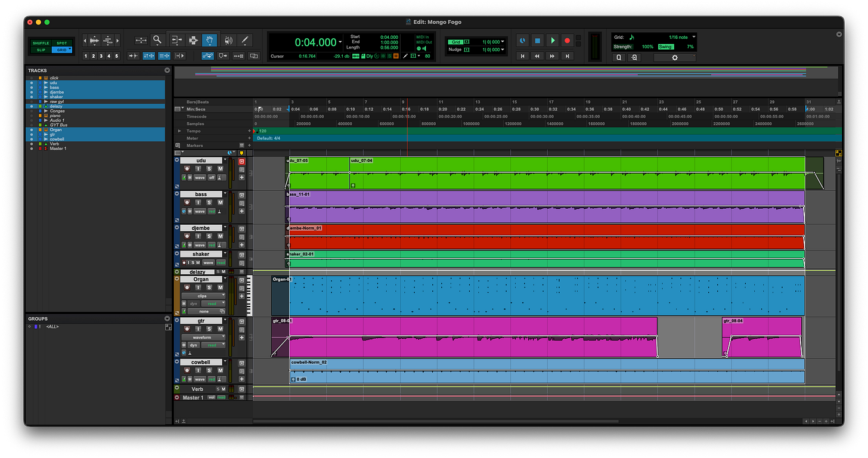Screen dimensions: 868x458
Task: Solo the bass track
Action: click(x=209, y=203)
